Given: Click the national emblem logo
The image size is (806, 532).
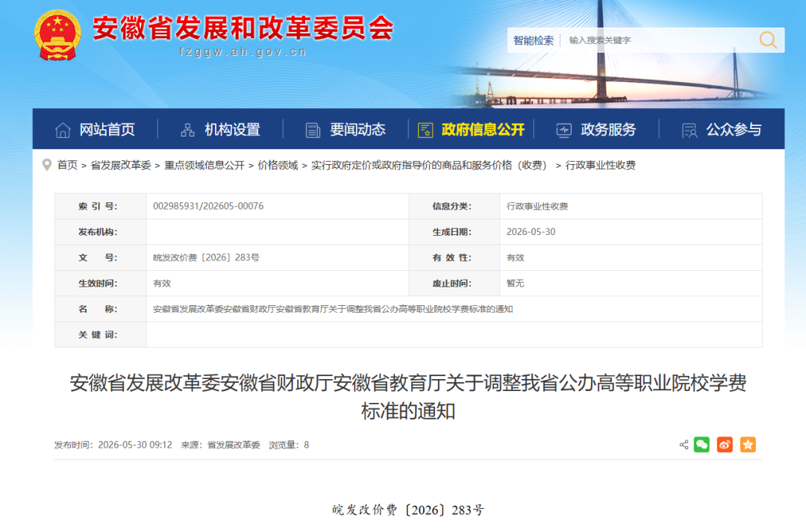Looking at the screenshot, I should [x=57, y=35].
